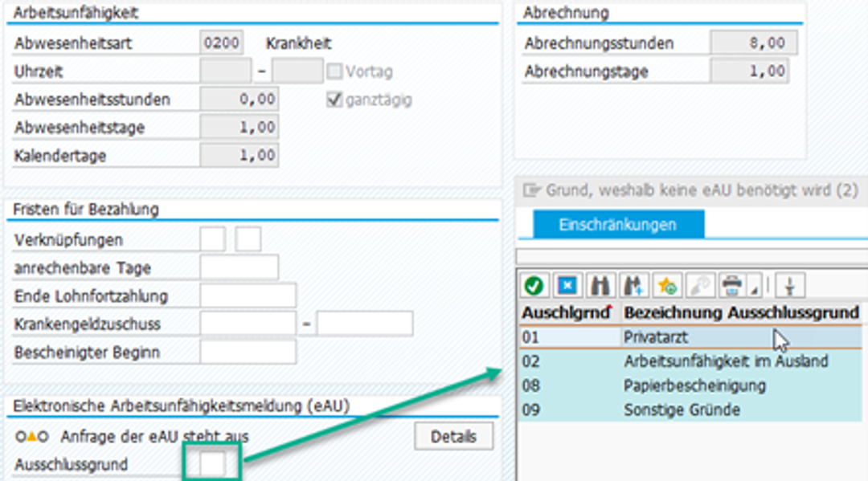The height and width of the screenshot is (481, 868).
Task: Click the Bescheinigter Beginn field
Action: tap(248, 353)
